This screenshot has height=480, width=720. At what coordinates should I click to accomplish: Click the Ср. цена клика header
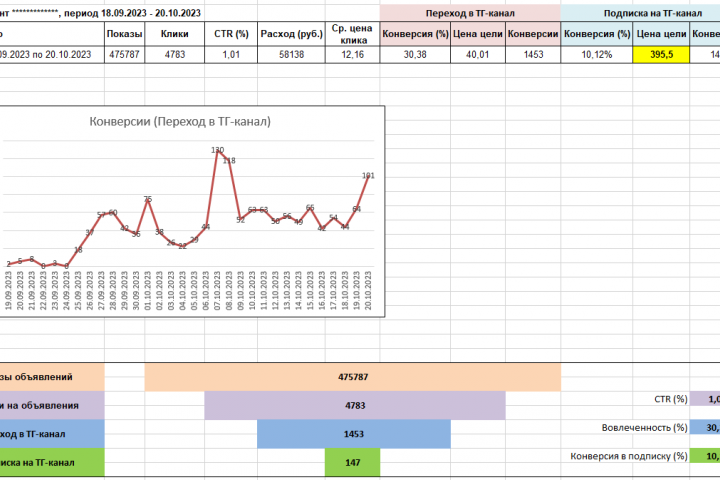coord(352,34)
